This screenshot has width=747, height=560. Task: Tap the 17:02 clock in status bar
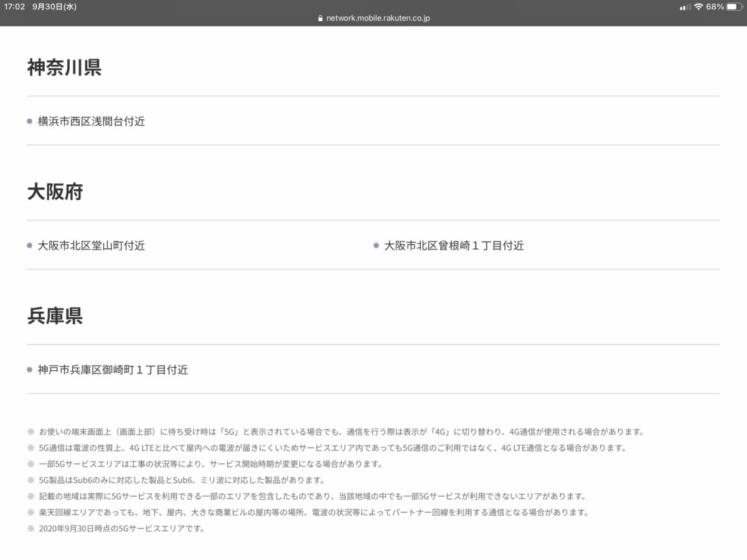pos(14,7)
